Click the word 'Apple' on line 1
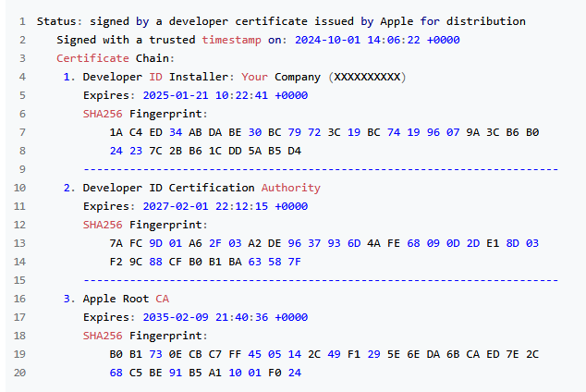 [x=397, y=21]
